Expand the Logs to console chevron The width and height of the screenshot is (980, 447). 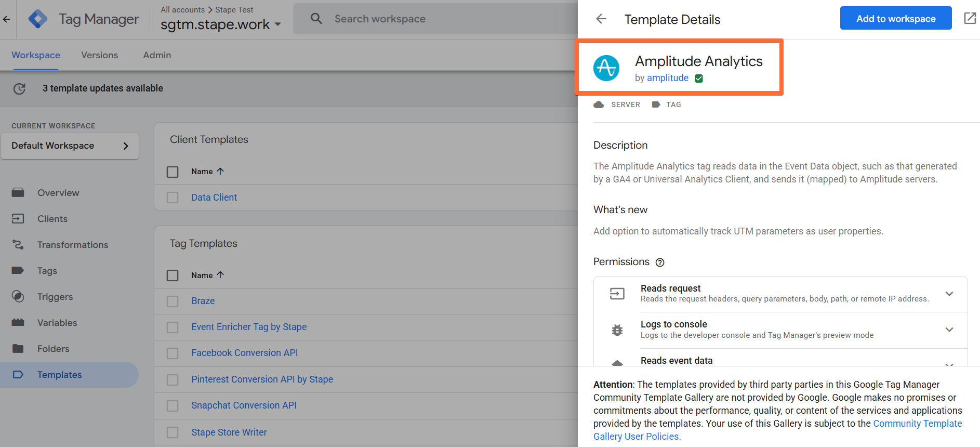(x=949, y=330)
